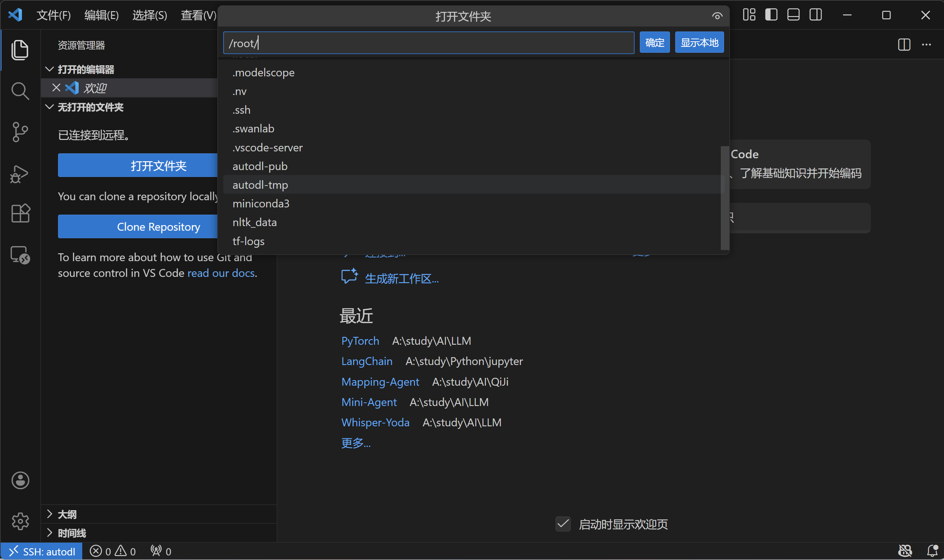
Task: Click the Accounts icon in activity bar
Action: click(20, 480)
